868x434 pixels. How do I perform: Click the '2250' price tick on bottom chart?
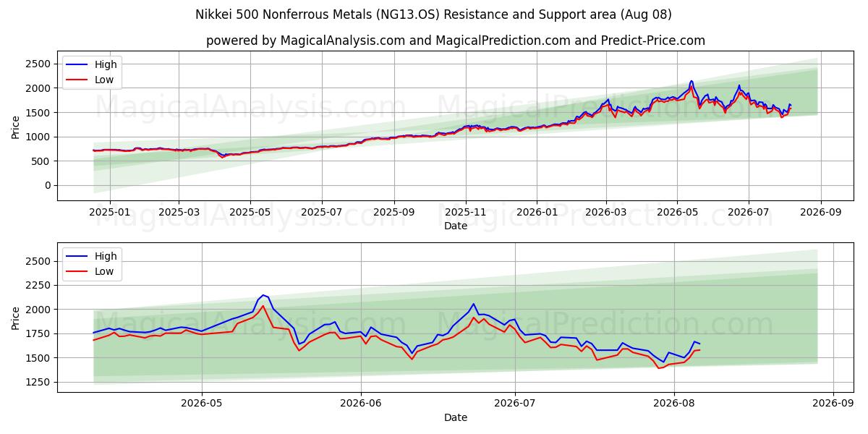pos(38,285)
